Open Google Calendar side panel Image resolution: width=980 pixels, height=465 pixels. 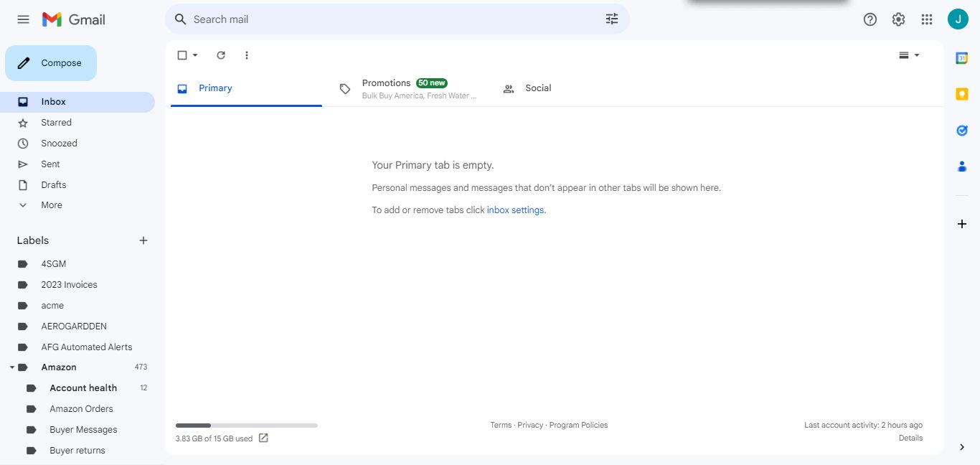962,58
